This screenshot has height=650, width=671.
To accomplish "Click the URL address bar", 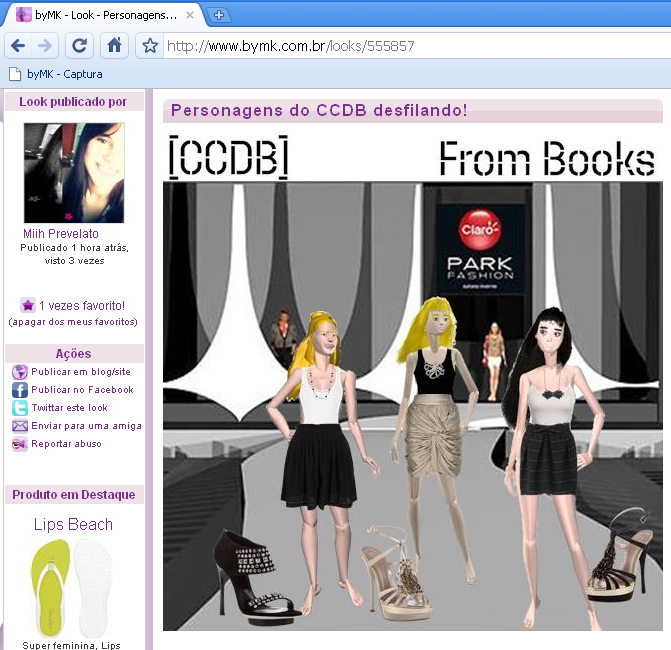I will (400, 46).
